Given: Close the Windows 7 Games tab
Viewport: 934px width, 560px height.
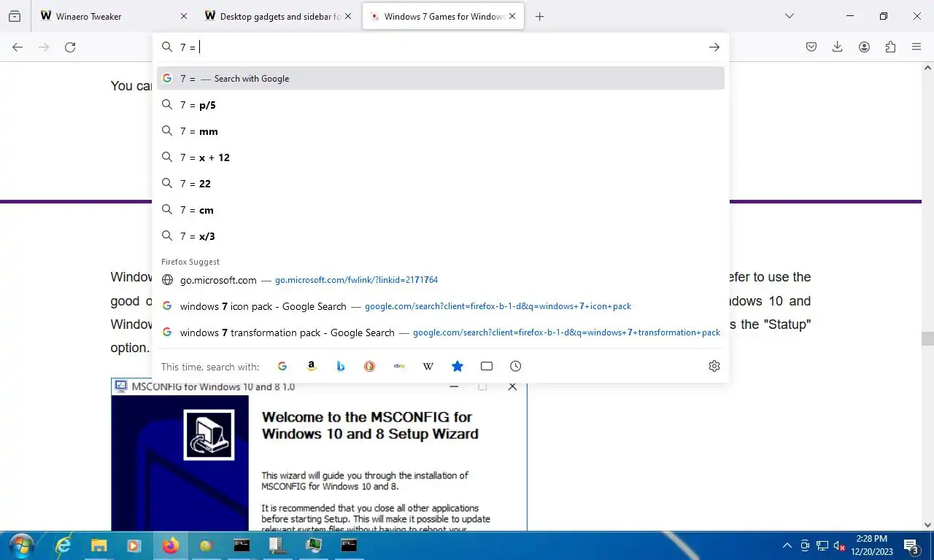Looking at the screenshot, I should (512, 16).
